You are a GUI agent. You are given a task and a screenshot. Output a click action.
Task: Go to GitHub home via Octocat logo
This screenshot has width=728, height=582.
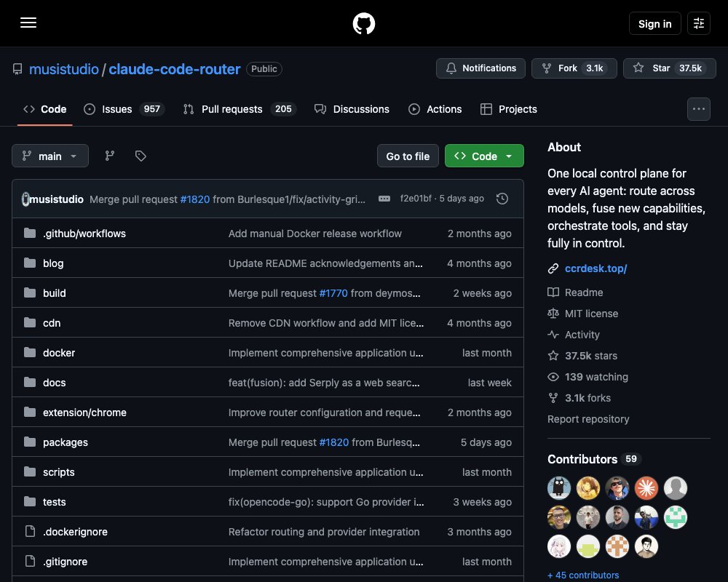coord(363,23)
